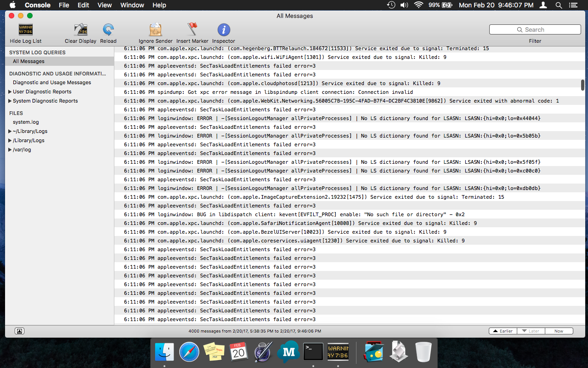Select the BTTRelaunch Service exited log line

pyautogui.click(x=349, y=48)
